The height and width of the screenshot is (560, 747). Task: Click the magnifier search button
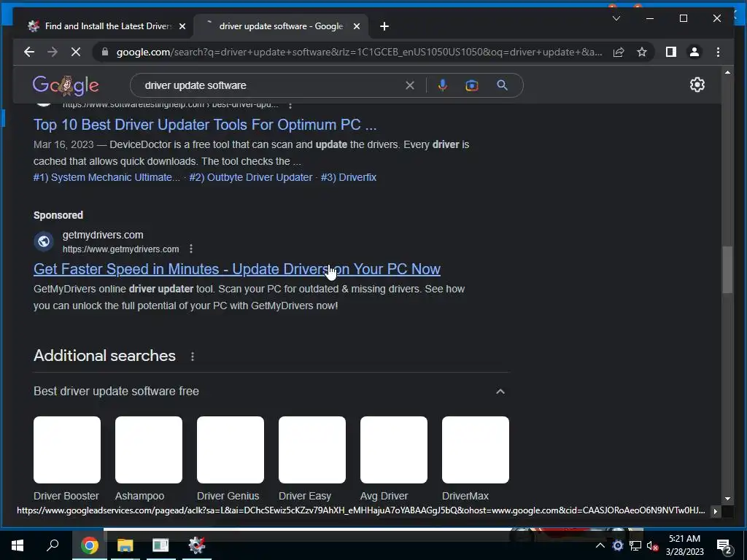click(x=502, y=85)
